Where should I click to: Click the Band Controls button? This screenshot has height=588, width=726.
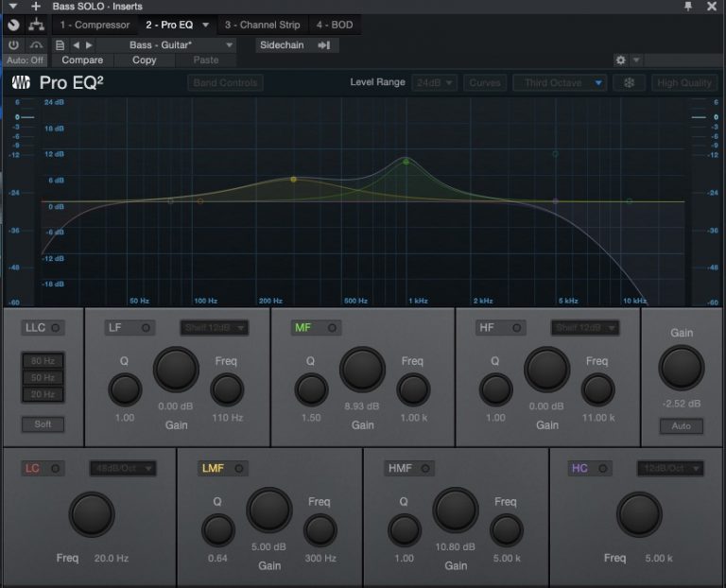[226, 83]
